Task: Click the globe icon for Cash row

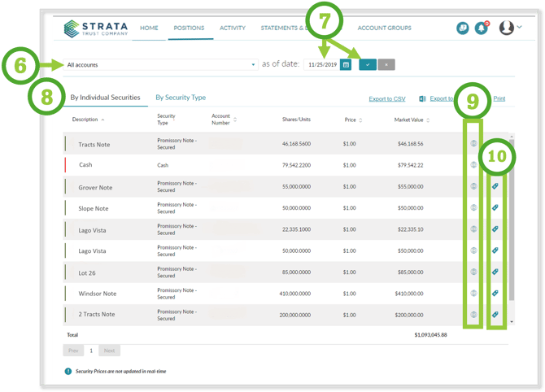Action: pos(473,163)
